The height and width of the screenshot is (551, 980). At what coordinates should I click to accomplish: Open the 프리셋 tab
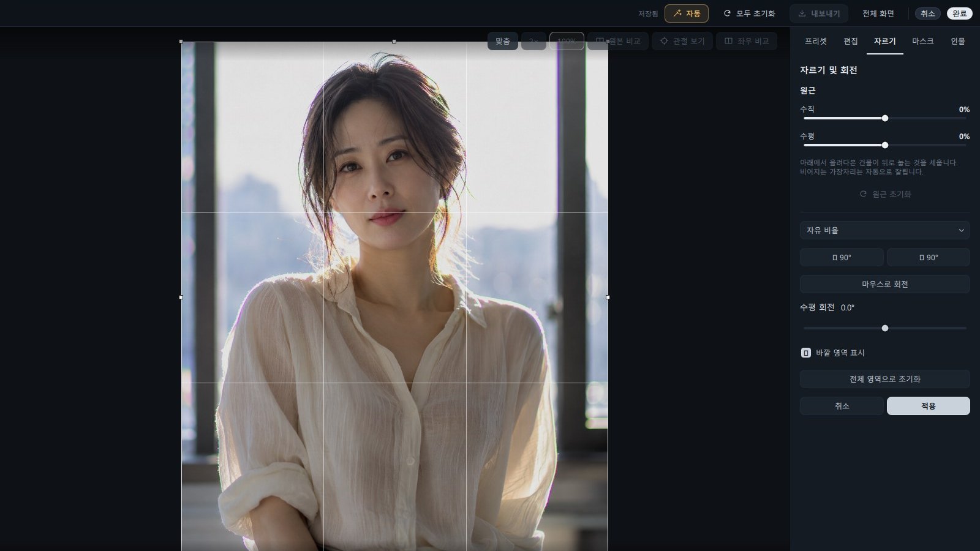[815, 41]
